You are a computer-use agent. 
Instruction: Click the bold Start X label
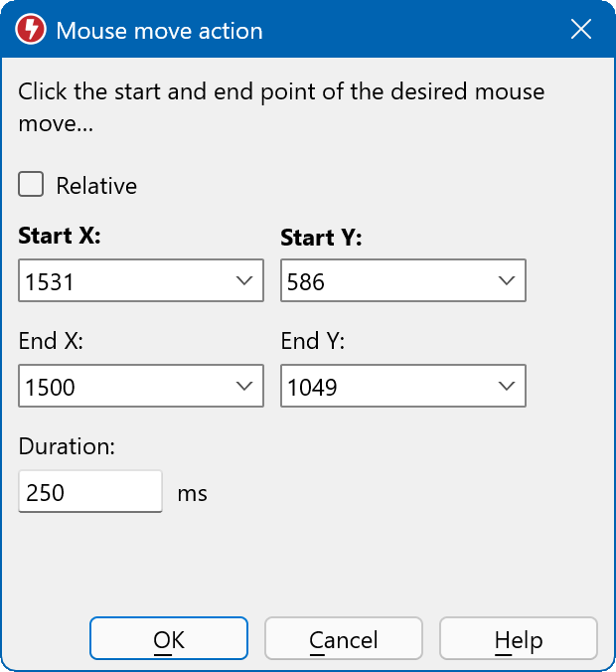pos(60,237)
